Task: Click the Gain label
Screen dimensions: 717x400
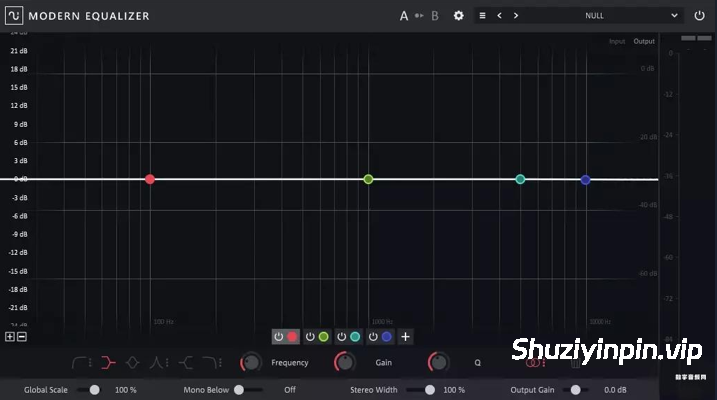Action: (384, 363)
